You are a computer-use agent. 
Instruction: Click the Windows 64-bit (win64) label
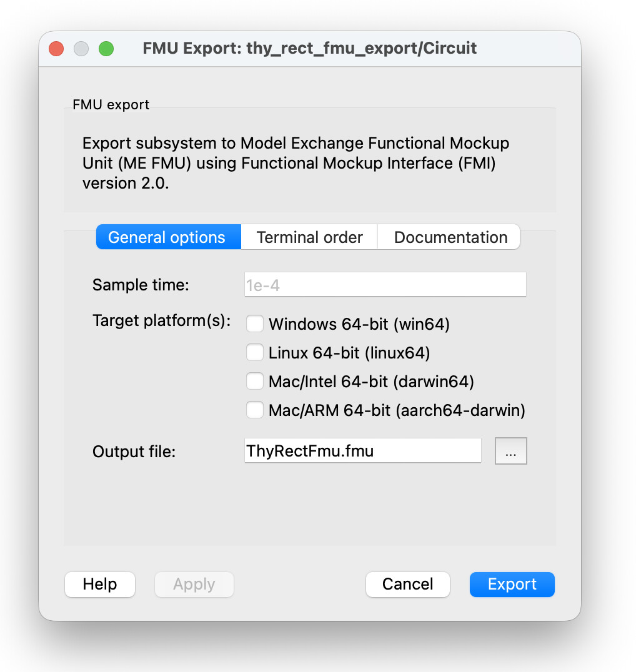click(x=359, y=325)
